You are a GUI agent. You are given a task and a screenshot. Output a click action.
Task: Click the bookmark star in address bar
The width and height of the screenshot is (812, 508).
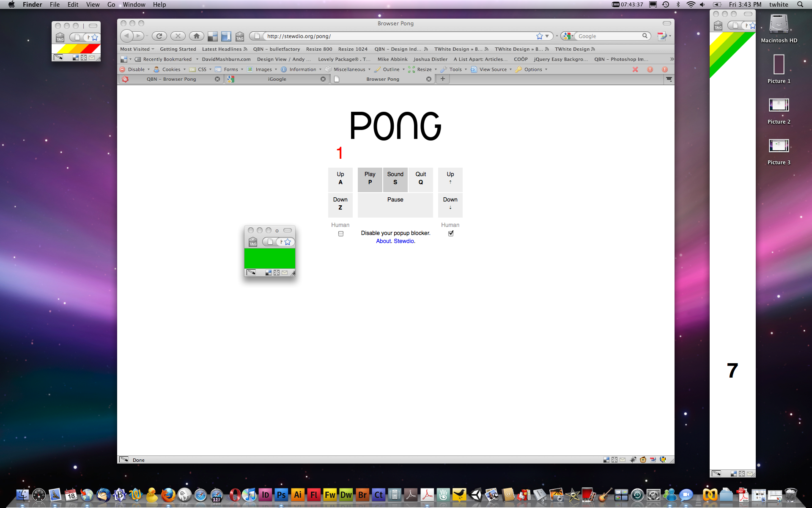click(x=539, y=36)
